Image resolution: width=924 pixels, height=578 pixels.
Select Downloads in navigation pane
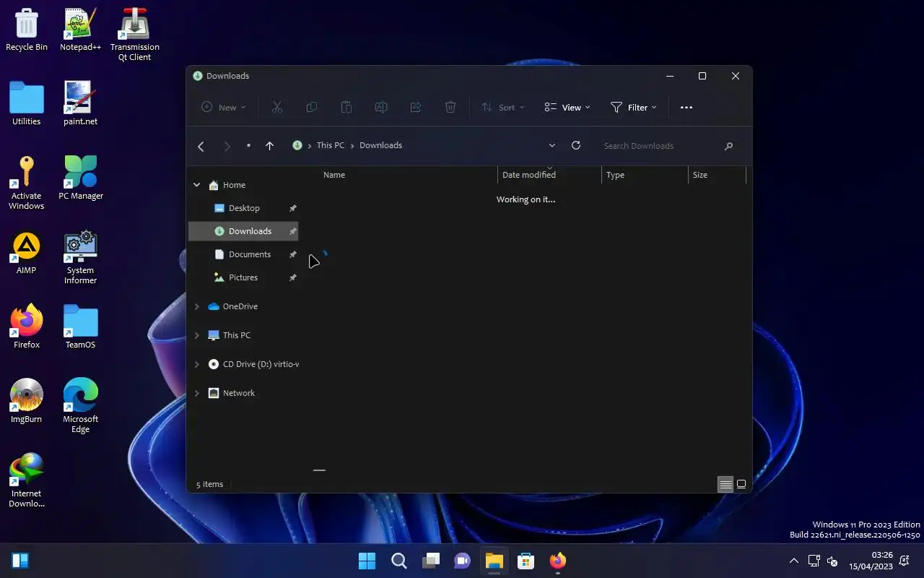pyautogui.click(x=243, y=231)
